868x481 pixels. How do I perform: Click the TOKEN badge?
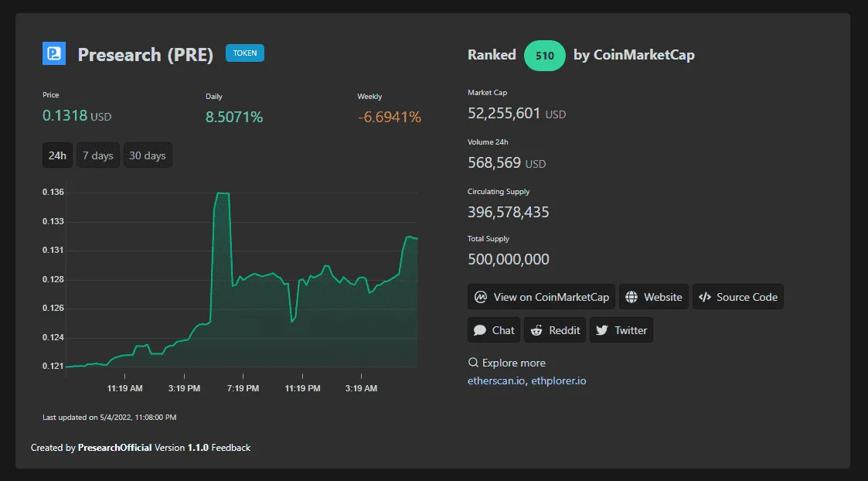coord(245,53)
